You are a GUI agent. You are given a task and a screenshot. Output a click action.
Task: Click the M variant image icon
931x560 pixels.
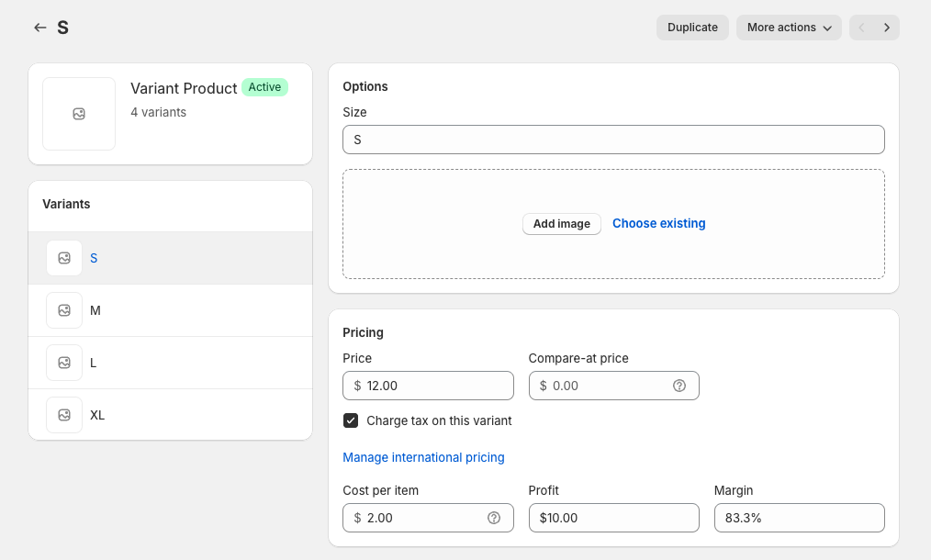64,310
